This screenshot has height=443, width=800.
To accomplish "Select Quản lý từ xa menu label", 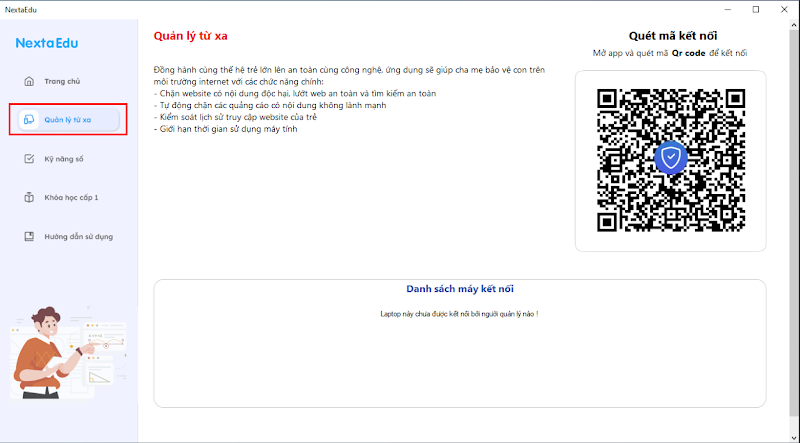I will click(x=68, y=120).
